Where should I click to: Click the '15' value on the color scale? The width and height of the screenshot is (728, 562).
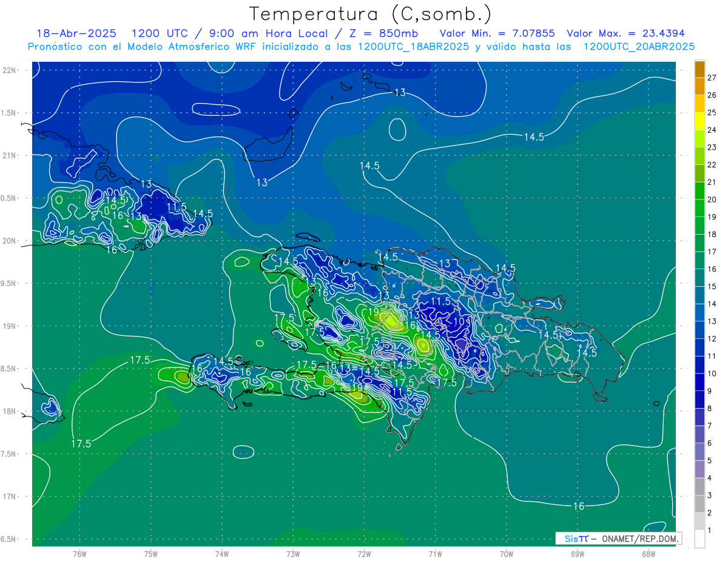pyautogui.click(x=712, y=287)
